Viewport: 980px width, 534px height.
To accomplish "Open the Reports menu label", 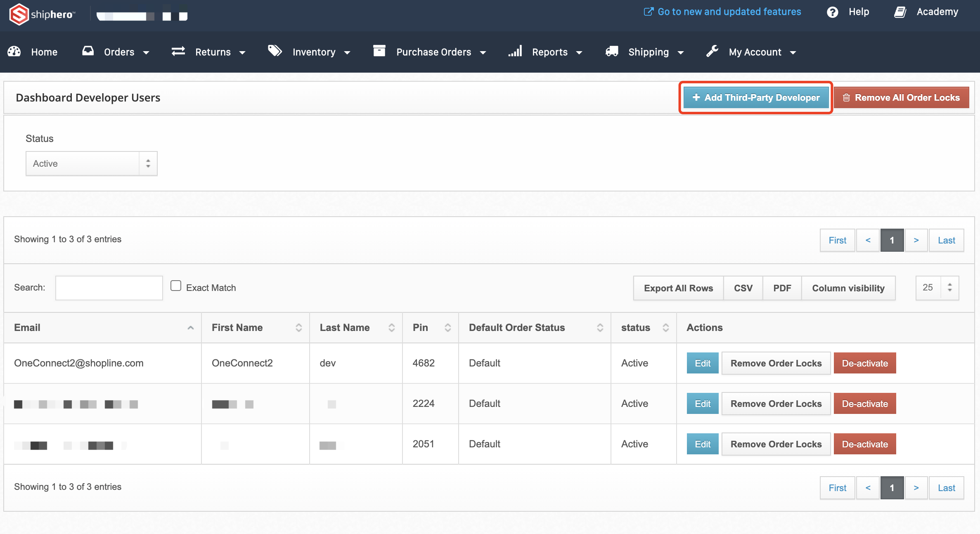I will click(x=550, y=52).
